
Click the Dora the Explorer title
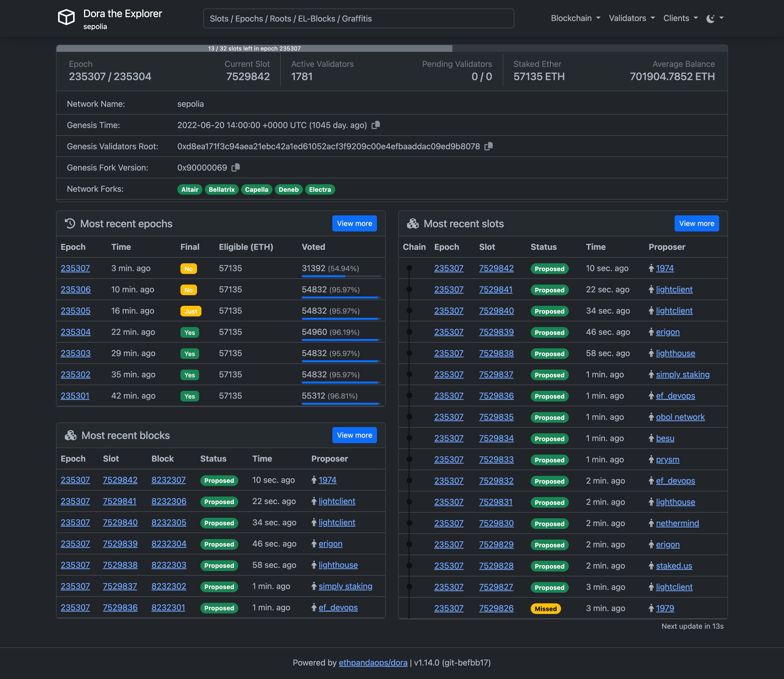tap(122, 14)
